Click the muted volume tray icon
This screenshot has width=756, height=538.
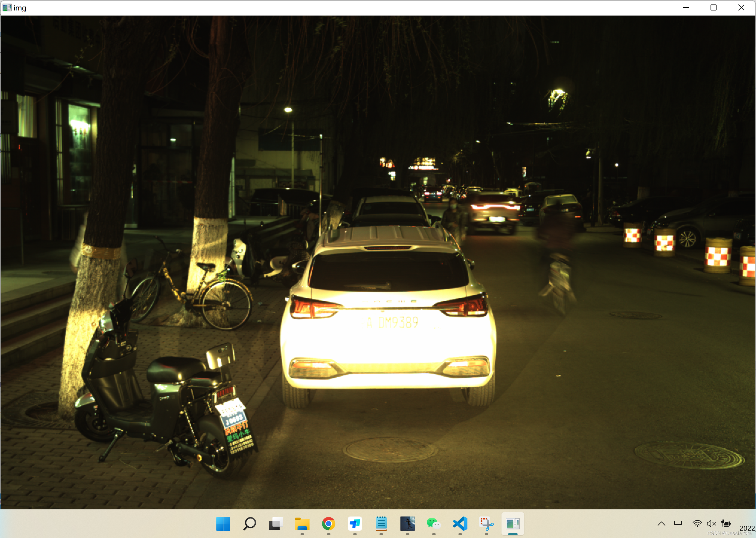[711, 523]
